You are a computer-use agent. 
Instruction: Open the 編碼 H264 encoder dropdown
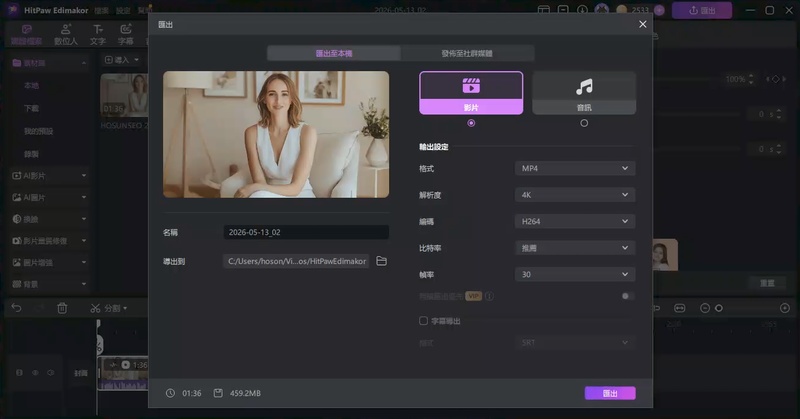[x=575, y=221]
